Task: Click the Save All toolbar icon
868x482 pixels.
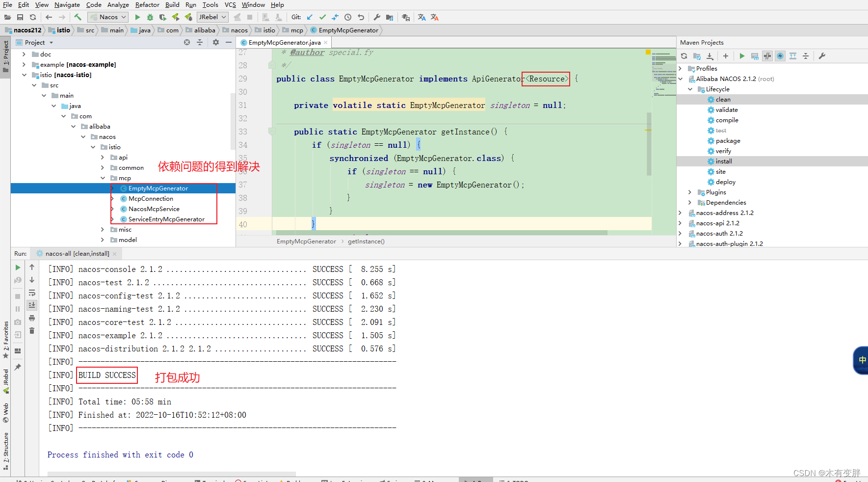Action: pyautogui.click(x=20, y=17)
